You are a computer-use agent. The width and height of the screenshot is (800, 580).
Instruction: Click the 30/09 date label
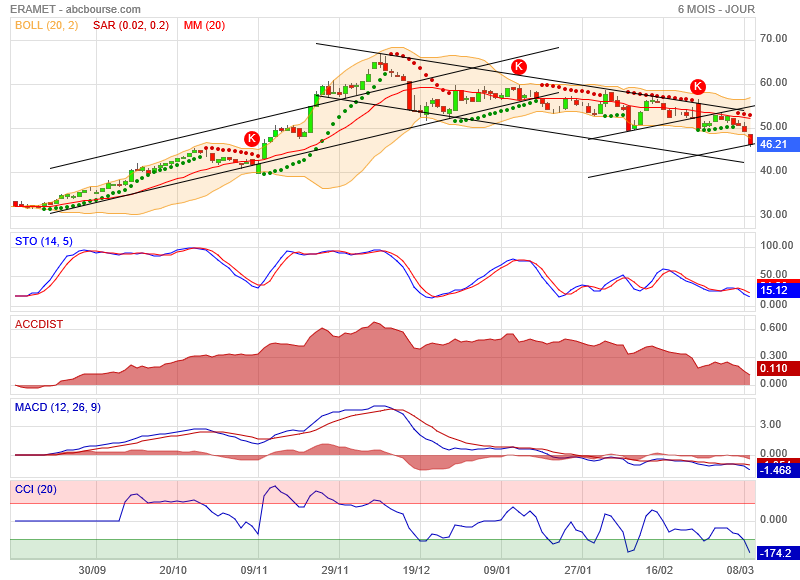click(92, 570)
